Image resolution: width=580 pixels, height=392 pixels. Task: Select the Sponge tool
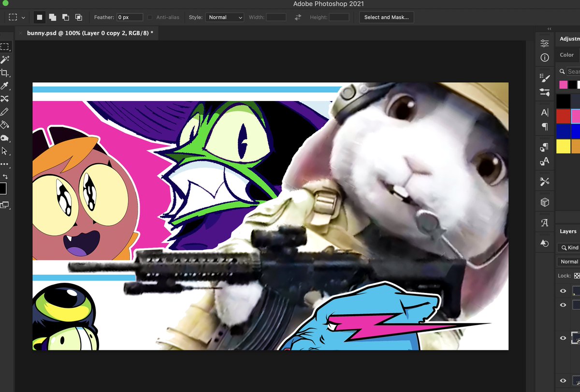[x=4, y=138]
